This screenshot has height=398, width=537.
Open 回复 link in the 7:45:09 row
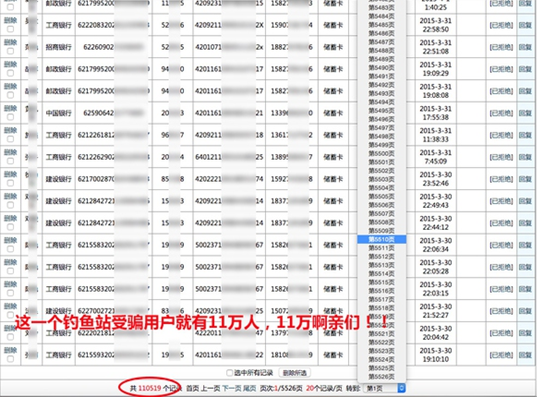point(525,157)
